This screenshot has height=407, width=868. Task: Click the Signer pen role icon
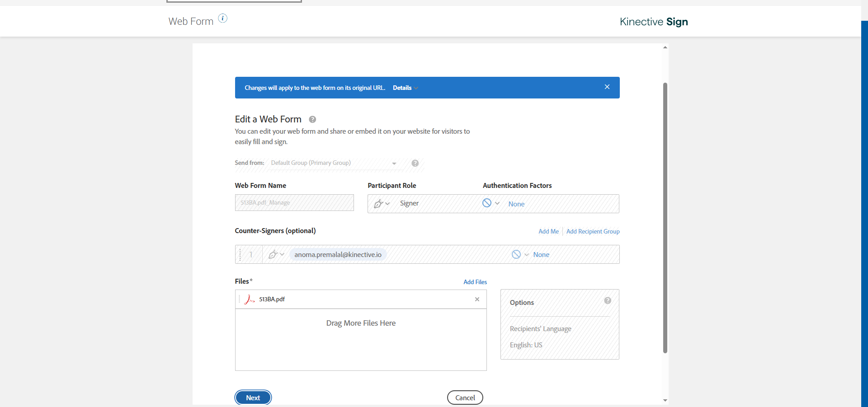(x=379, y=204)
